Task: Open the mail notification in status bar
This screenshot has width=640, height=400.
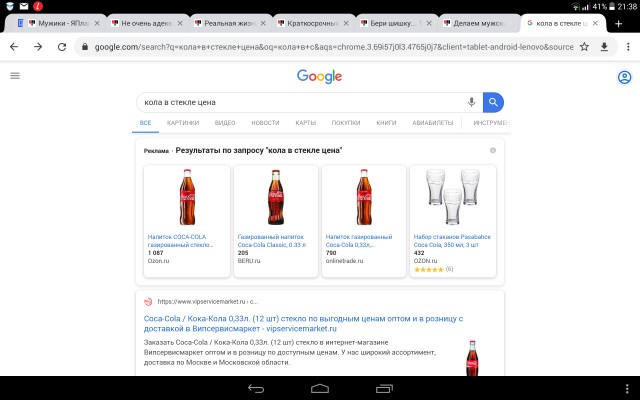Action: point(24,6)
